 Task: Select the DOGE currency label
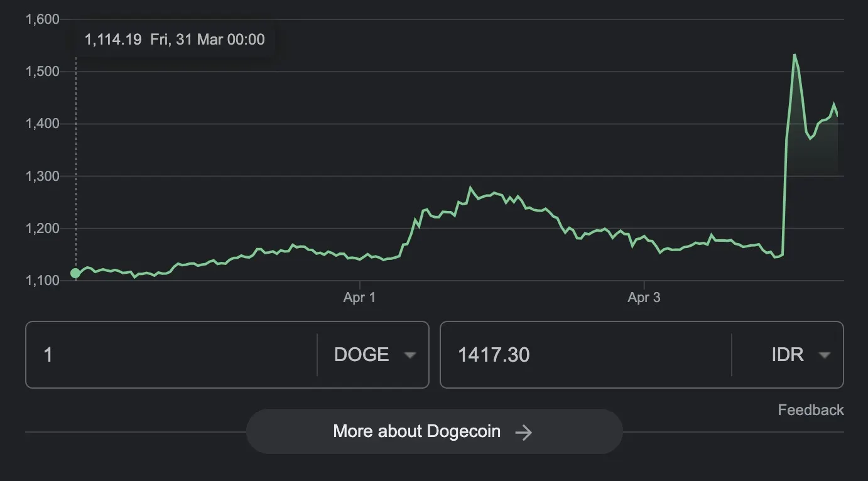361,355
